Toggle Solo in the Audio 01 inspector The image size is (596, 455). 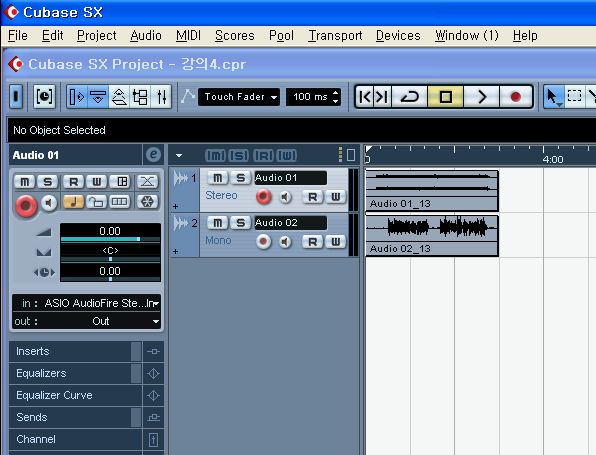click(48, 182)
